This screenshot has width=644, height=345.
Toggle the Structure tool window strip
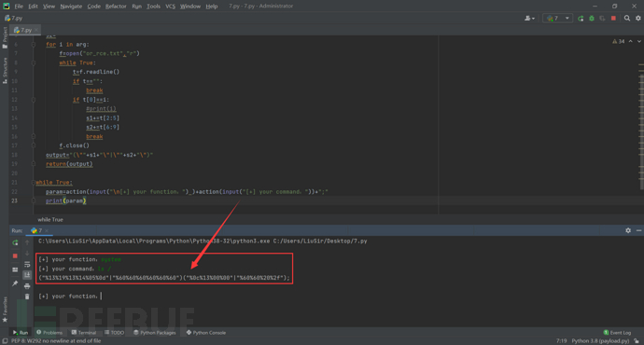pos(5,71)
